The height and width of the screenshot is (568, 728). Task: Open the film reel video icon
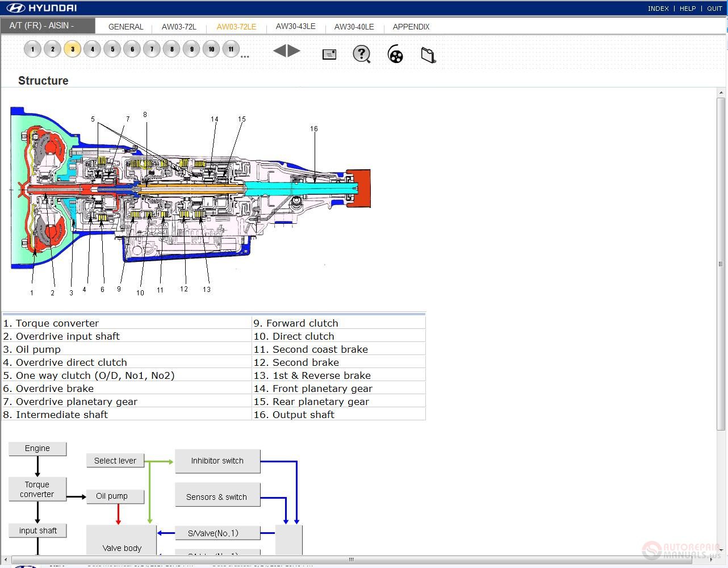point(395,55)
